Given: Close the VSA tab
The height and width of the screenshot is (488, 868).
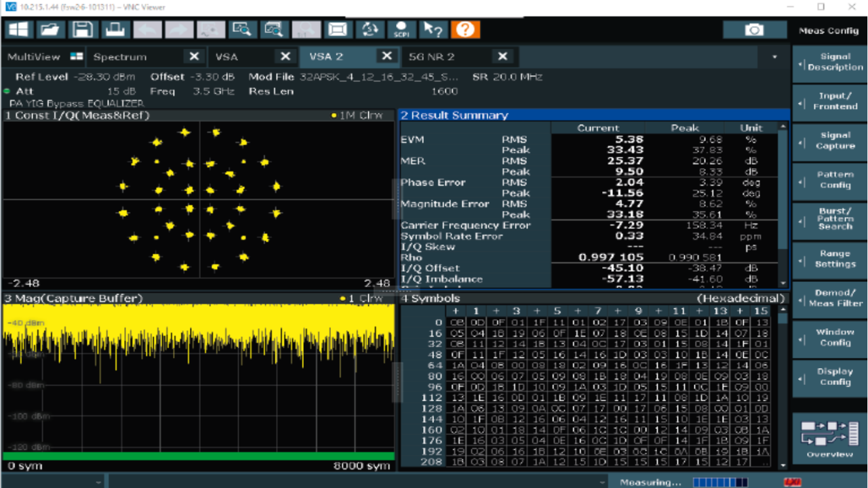Looking at the screenshot, I should click(285, 57).
